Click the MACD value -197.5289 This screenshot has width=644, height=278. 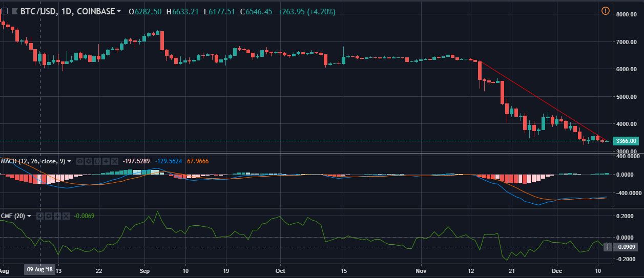point(136,161)
